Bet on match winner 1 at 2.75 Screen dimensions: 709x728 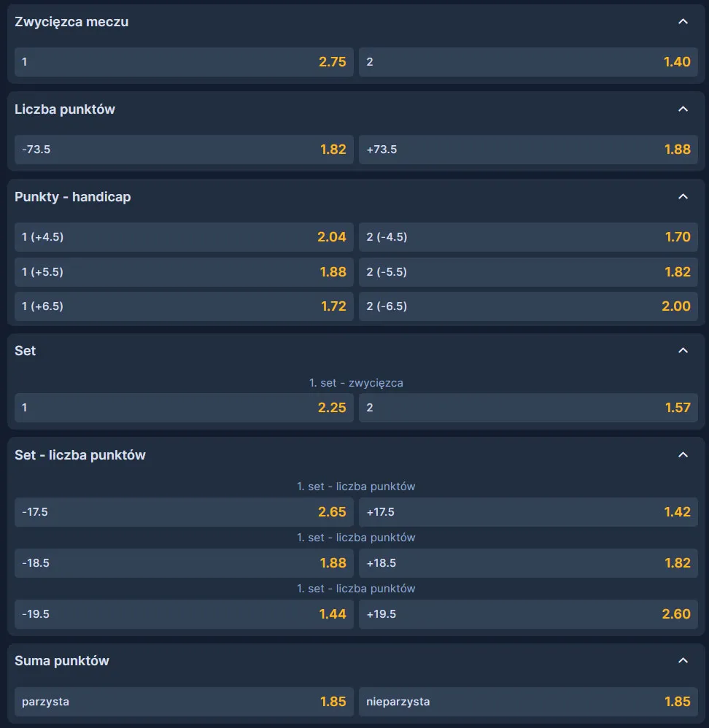point(184,62)
